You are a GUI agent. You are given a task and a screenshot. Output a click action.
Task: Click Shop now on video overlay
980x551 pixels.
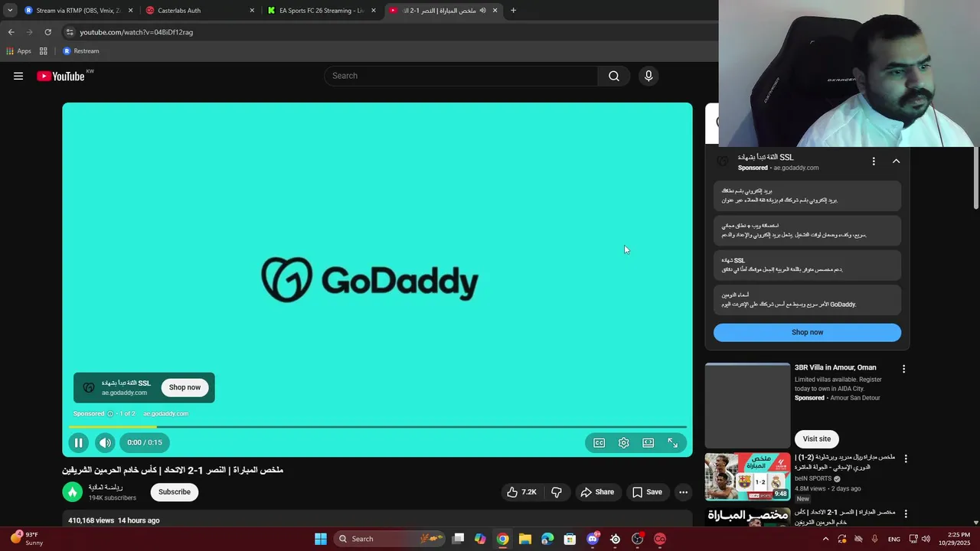[185, 387]
